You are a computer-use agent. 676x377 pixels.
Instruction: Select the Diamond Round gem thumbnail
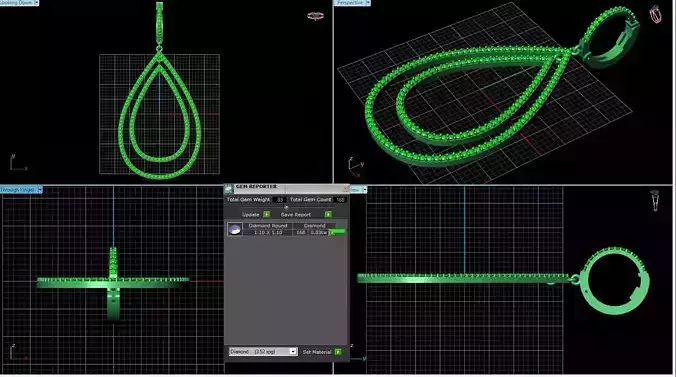point(235,229)
